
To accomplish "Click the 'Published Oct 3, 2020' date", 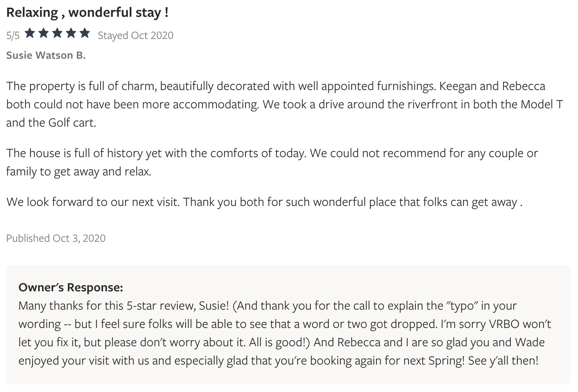I will 56,238.
